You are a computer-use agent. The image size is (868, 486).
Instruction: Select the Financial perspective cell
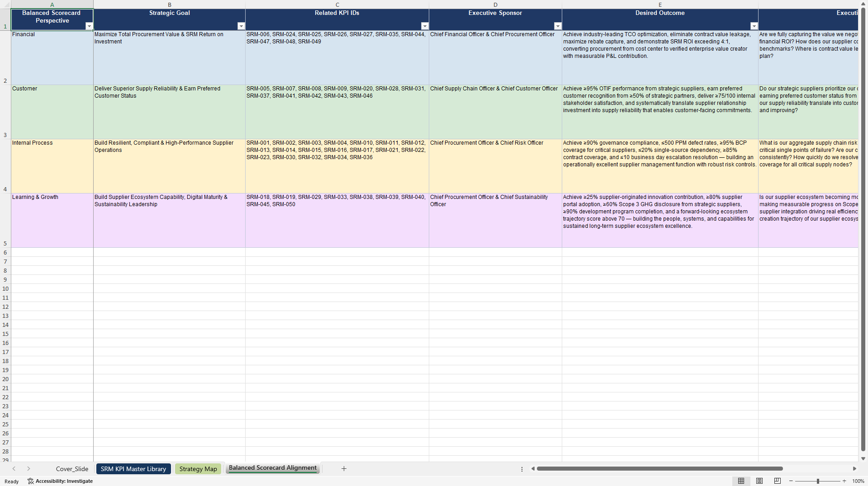[x=52, y=58]
